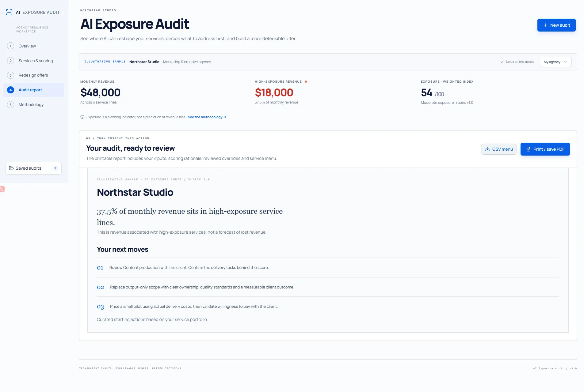
Task: Click the AI Exposure Audit logo icon
Action: click(x=9, y=12)
